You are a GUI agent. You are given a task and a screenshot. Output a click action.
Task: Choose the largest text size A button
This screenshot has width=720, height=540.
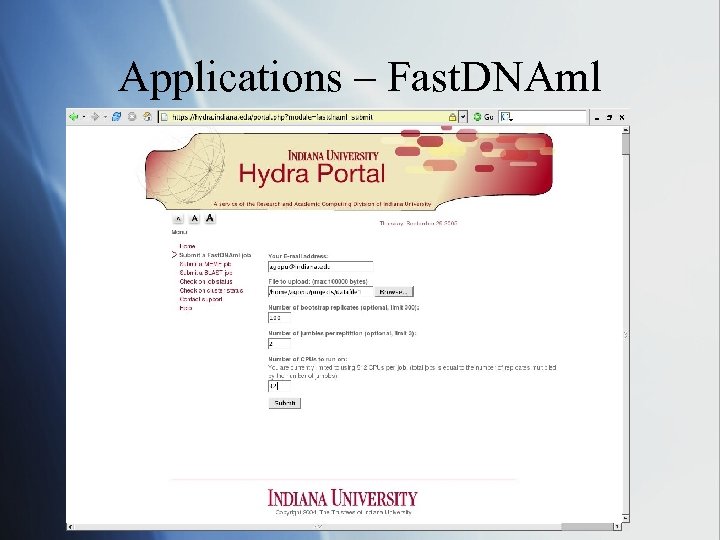tap(210, 218)
